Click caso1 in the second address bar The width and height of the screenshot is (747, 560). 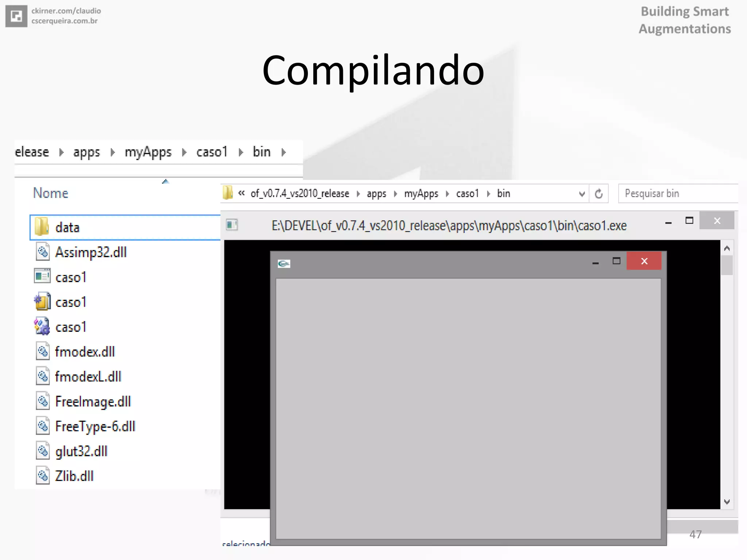click(x=467, y=193)
